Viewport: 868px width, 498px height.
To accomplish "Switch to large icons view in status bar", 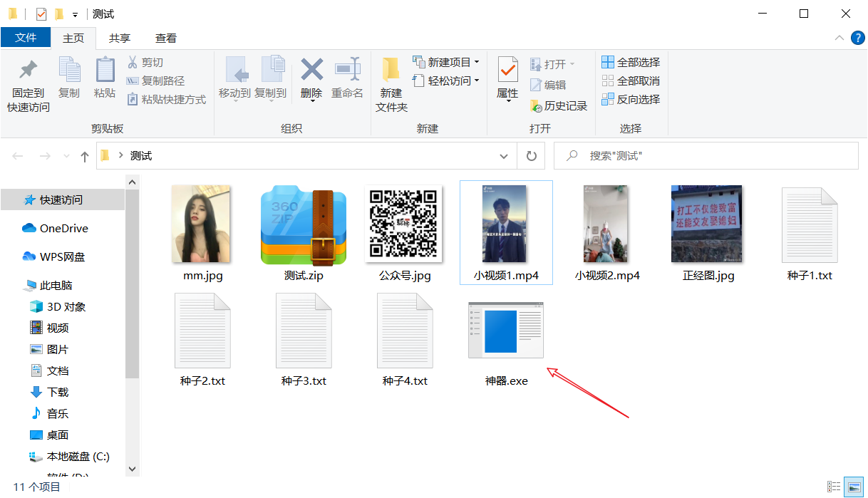I will [852, 487].
